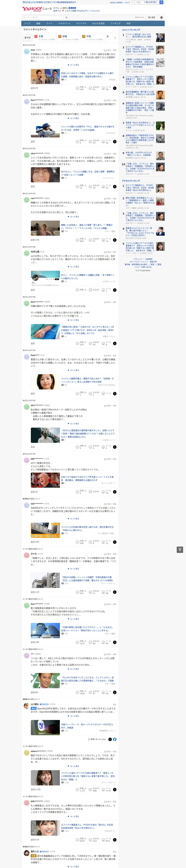Expand かける's comment with もっと見る
The image size is (186, 868).
pyautogui.click(x=73, y=569)
